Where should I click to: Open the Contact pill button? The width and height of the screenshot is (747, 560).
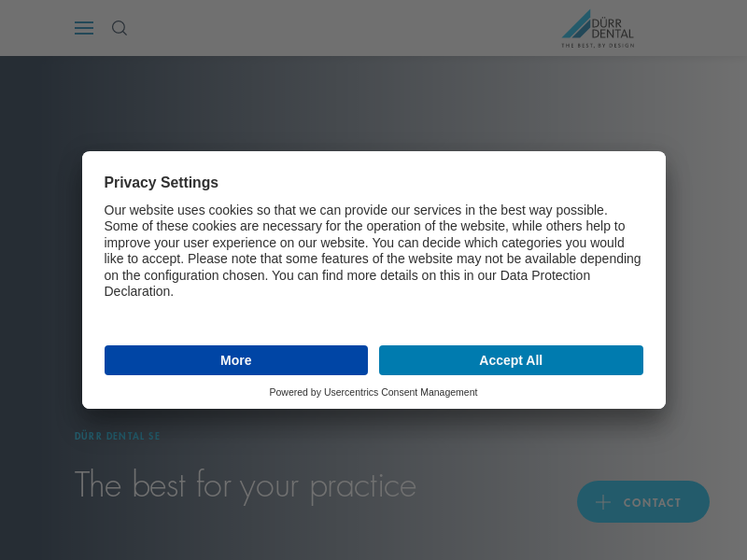coord(642,501)
